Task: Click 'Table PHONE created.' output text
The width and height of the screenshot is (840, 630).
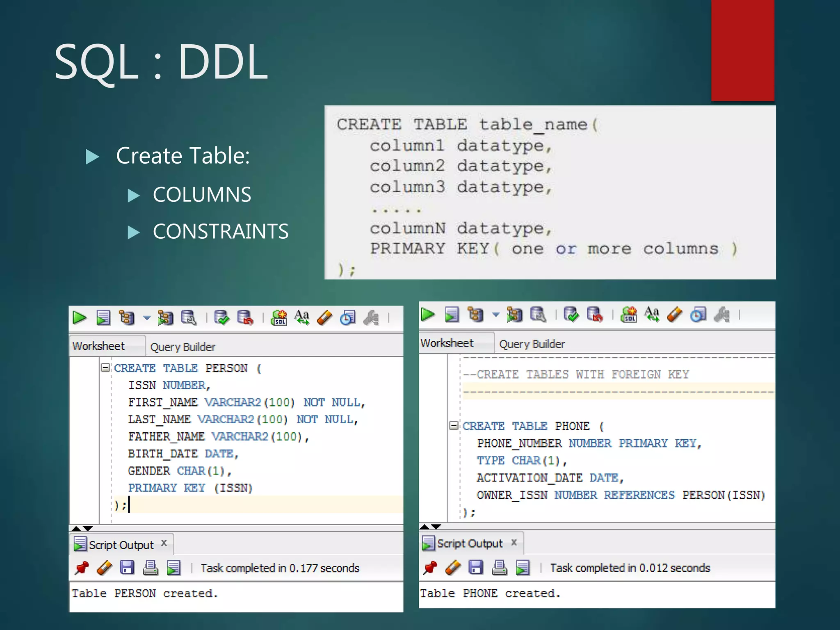Action: (490, 593)
